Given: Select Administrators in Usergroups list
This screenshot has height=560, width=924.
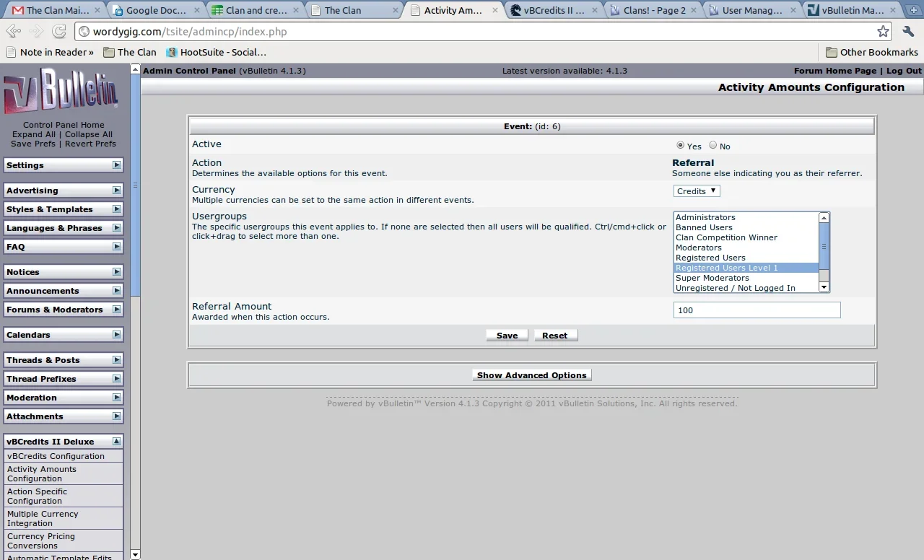Looking at the screenshot, I should 746,217.
